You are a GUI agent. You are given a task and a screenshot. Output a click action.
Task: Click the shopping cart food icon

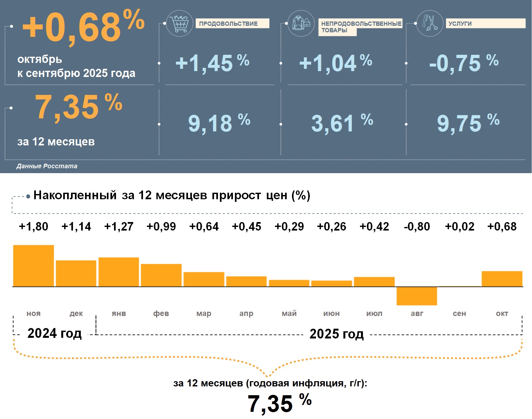(180, 23)
